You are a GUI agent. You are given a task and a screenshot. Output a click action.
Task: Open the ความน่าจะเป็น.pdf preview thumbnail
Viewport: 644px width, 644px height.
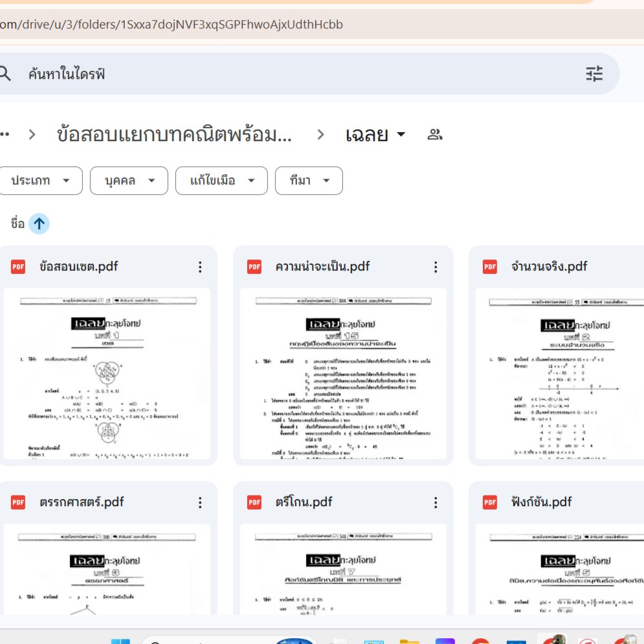point(343,373)
